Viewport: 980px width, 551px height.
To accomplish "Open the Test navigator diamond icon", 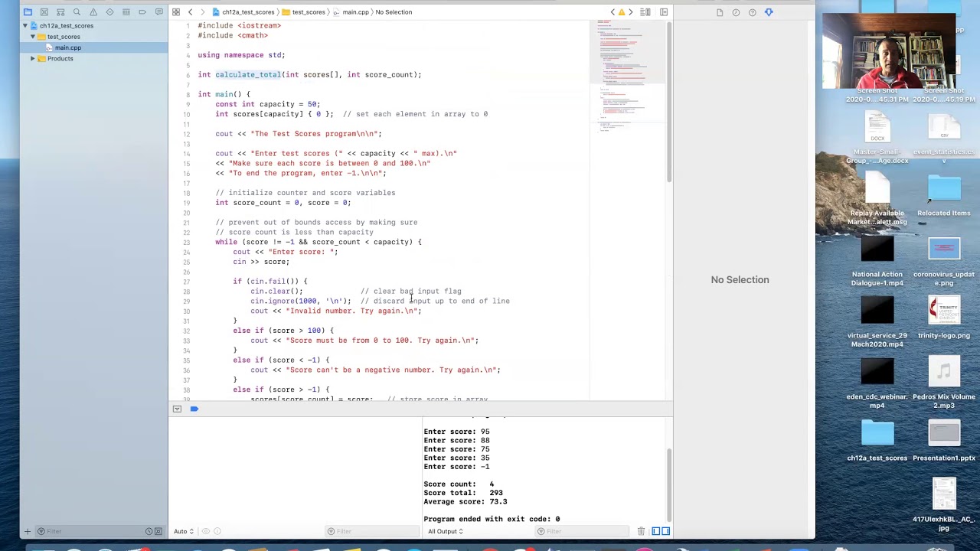I will [x=109, y=12].
